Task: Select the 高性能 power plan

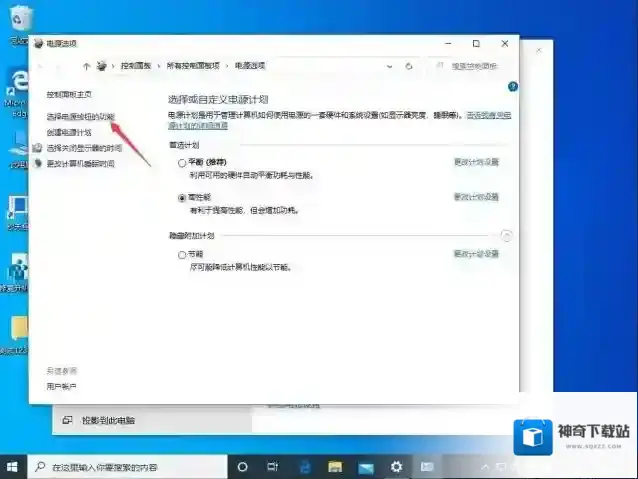Action: coord(182,198)
